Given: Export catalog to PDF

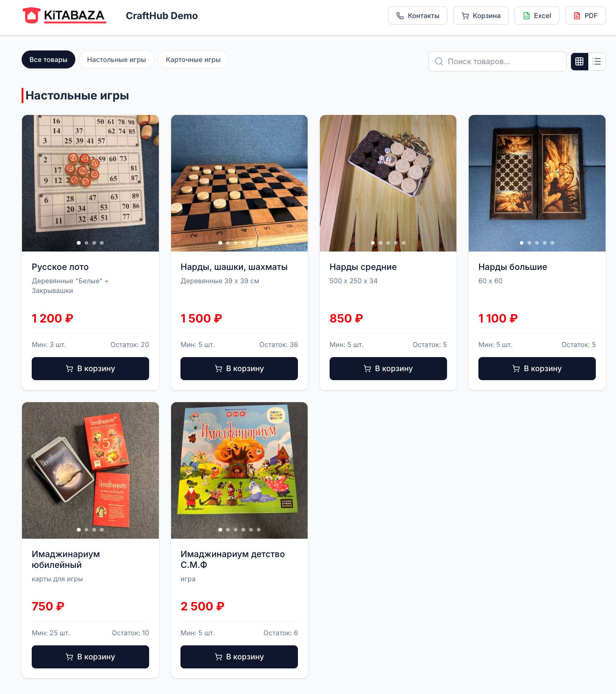Looking at the screenshot, I should (x=585, y=15).
